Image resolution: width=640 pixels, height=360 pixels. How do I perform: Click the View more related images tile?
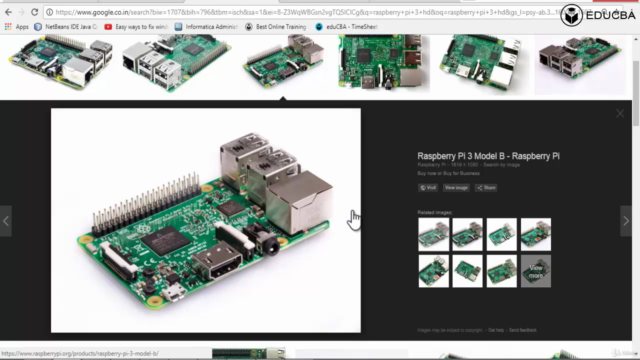point(536,271)
